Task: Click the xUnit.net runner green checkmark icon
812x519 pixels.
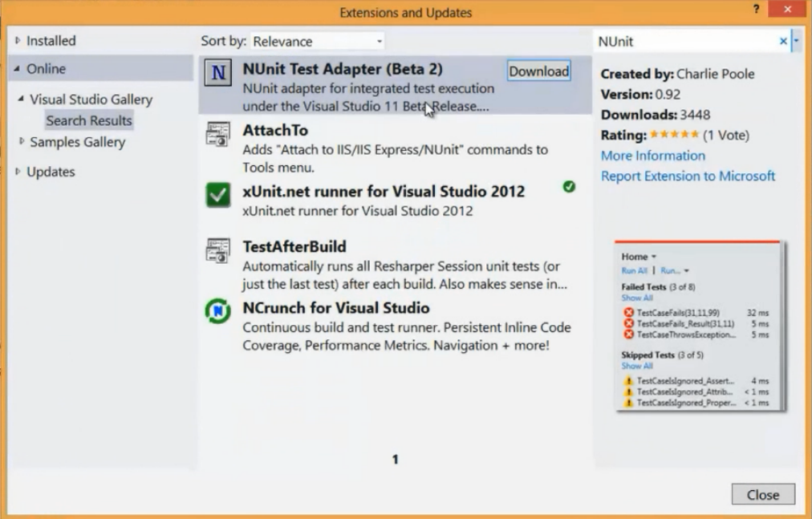Action: click(218, 195)
